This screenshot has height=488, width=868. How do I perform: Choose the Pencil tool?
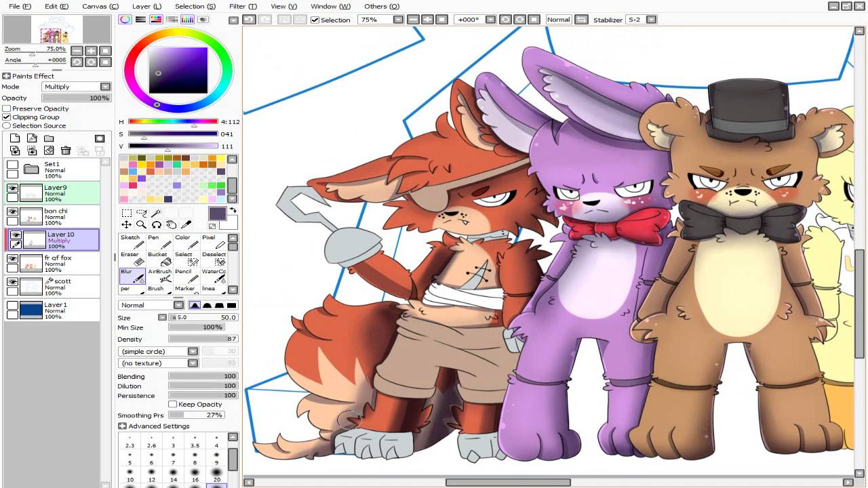[186, 276]
